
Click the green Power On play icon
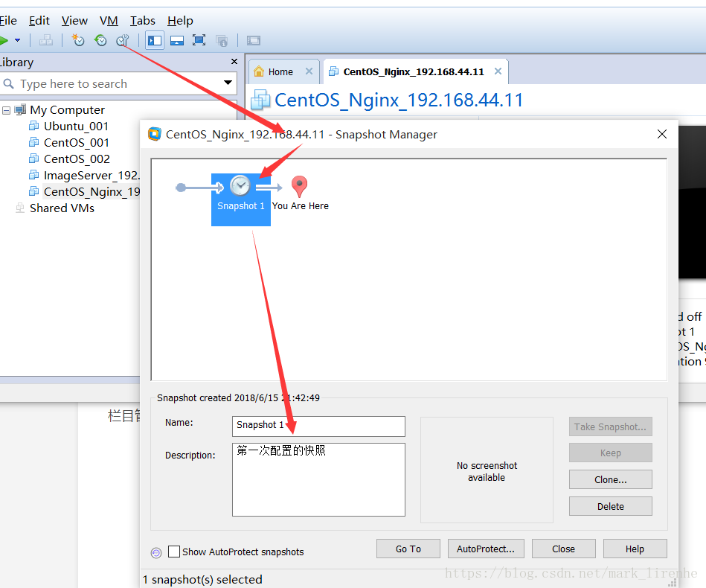(4, 40)
